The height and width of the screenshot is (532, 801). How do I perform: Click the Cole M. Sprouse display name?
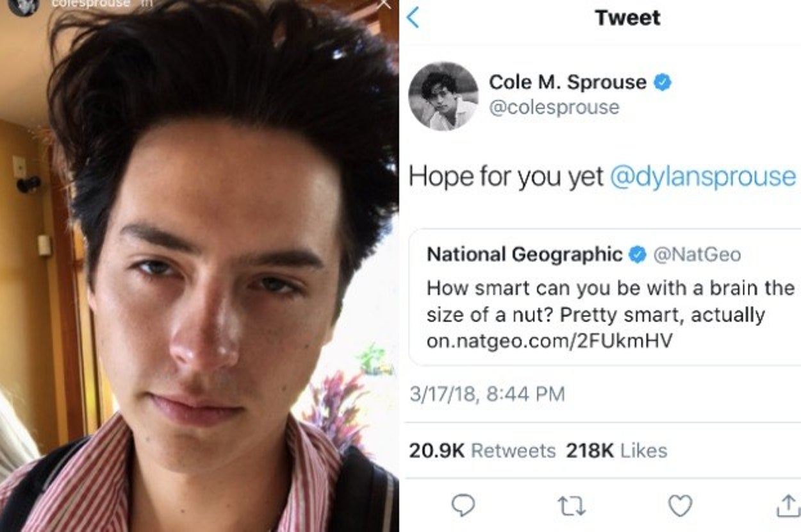coord(567,82)
